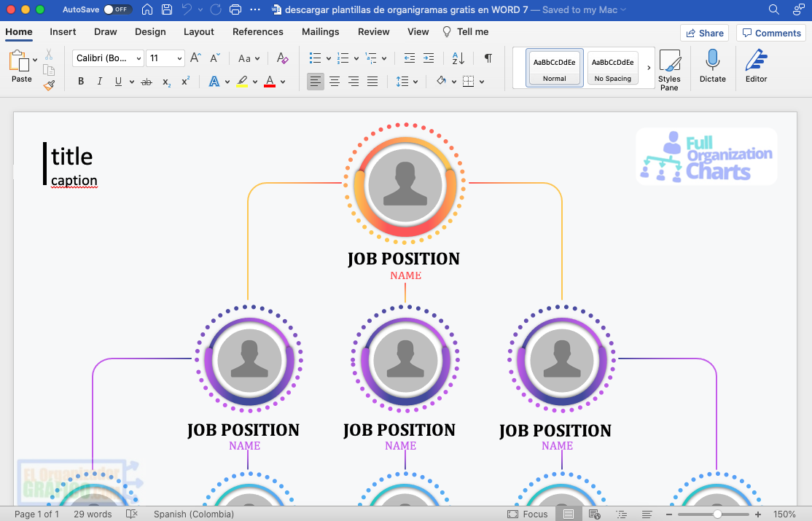
Task: Expand the numbering list dropdown arrow
Action: 356,58
